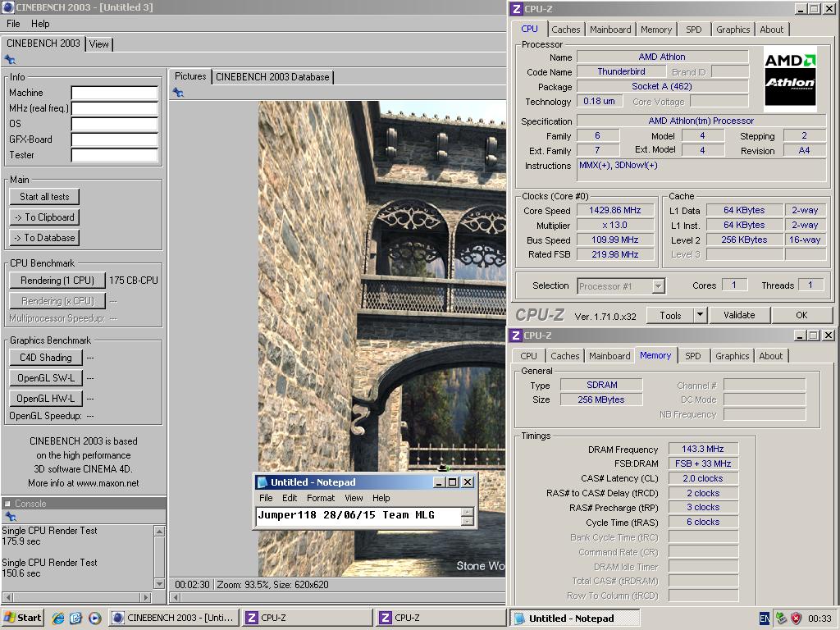Screen dimensions: 840x630
Task: Click Start all tests button
Action: click(x=44, y=197)
